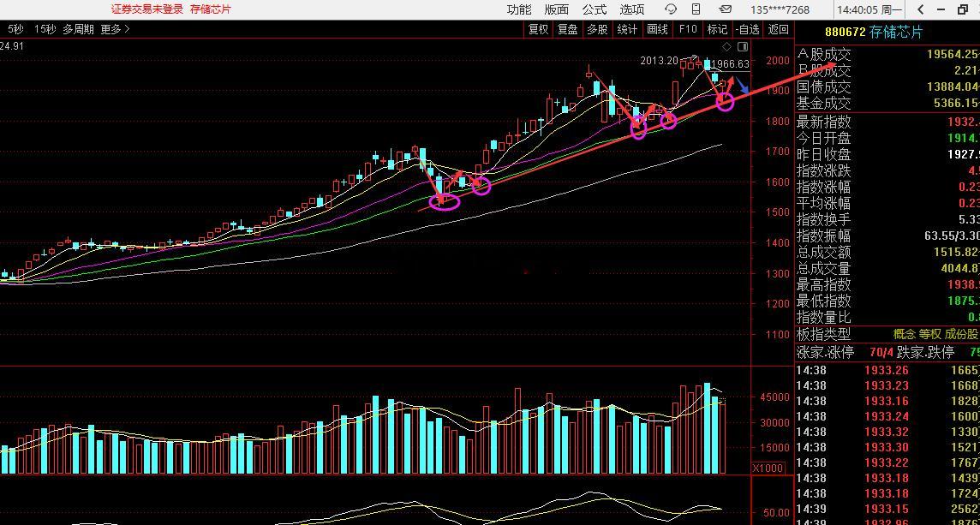The image size is (980, 525).
Task: Select the 今日开盘 row
Action: 887,138
